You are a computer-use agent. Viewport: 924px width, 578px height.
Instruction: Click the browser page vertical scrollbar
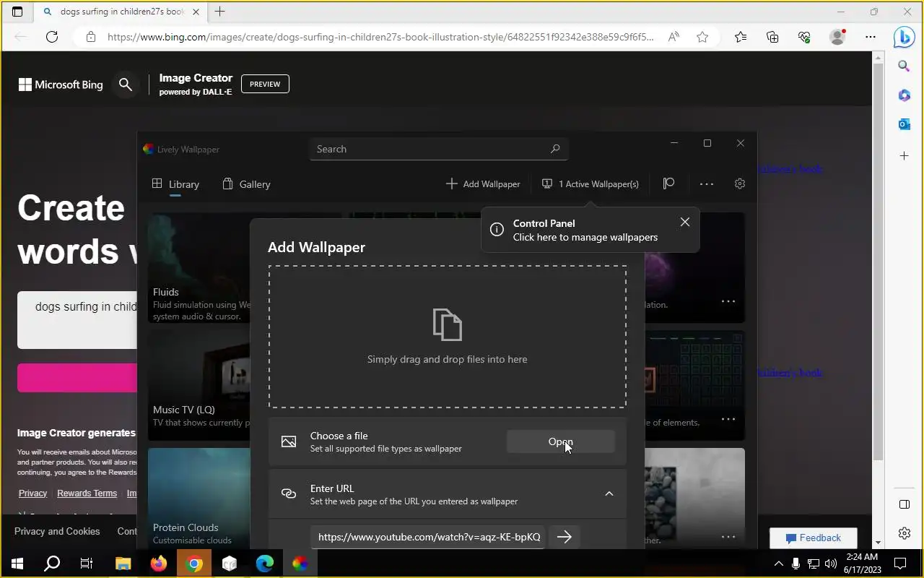coord(878,263)
